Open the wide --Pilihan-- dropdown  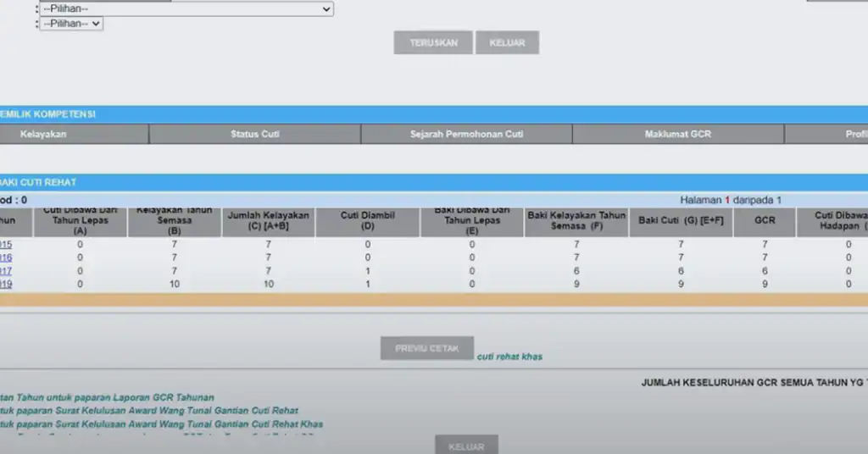186,8
